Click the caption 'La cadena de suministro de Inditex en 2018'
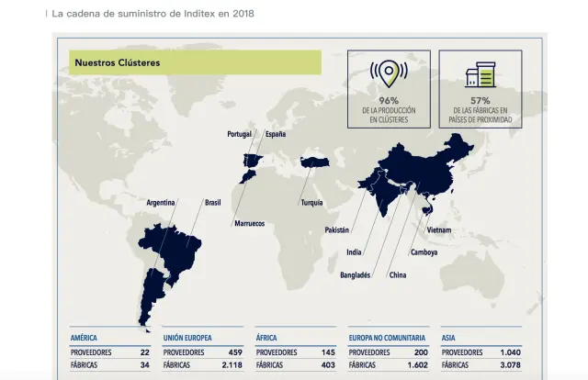 (x=153, y=14)
